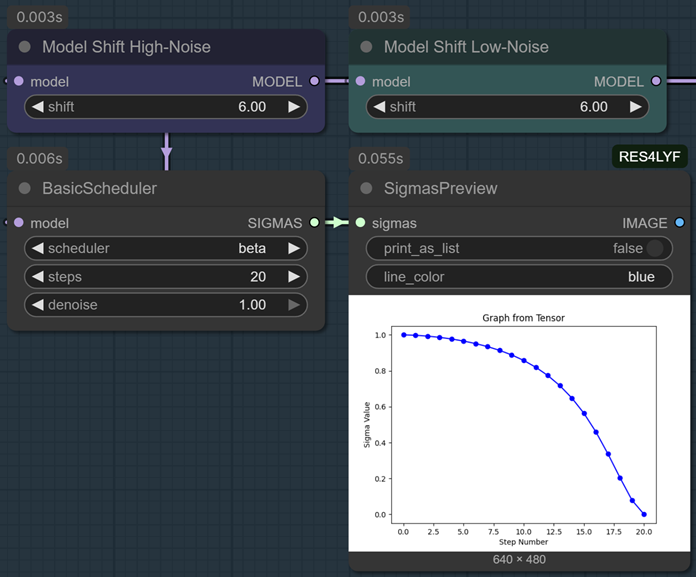The width and height of the screenshot is (696, 577).
Task: Click model input socket on Low-Noise node
Action: coord(360,81)
